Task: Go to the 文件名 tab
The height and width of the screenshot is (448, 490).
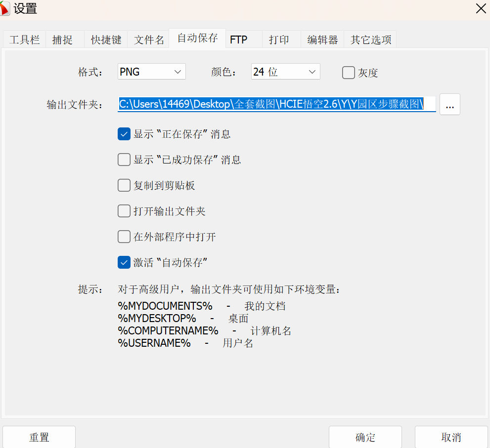Action: pyautogui.click(x=148, y=40)
